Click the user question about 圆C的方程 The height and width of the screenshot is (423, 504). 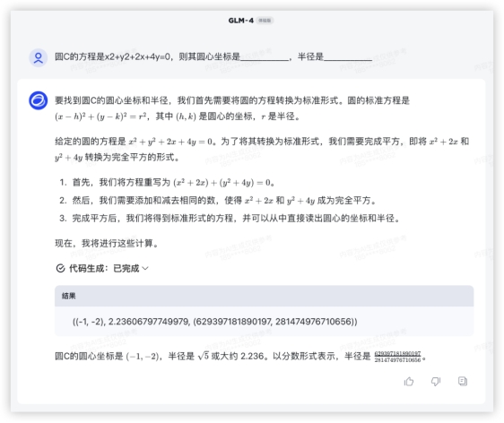coord(213,56)
